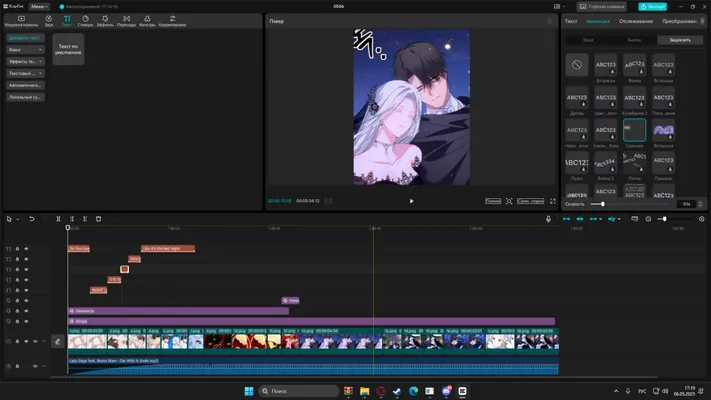The height and width of the screenshot is (400, 711).
Task: Switch to the Текст tab in right panel
Action: (x=571, y=21)
